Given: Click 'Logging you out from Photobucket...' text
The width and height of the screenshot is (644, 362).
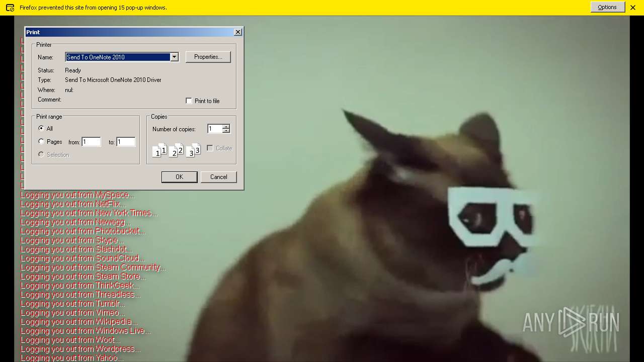Looking at the screenshot, I should (x=83, y=231).
